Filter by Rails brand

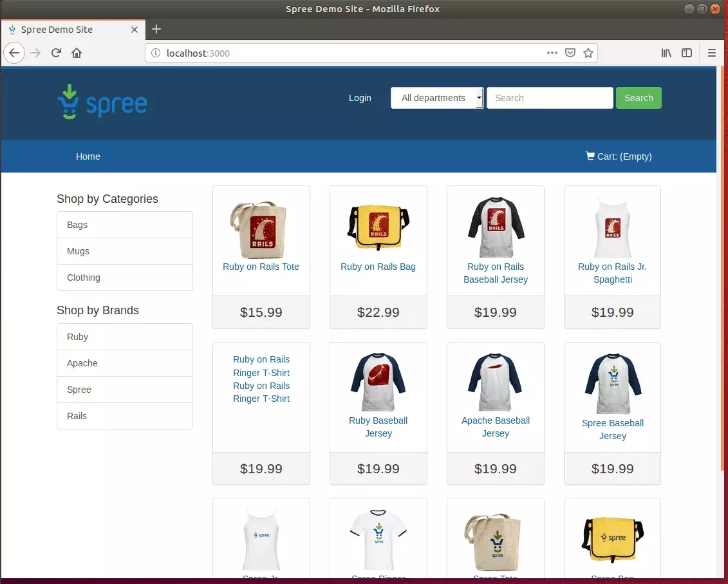[124, 417]
